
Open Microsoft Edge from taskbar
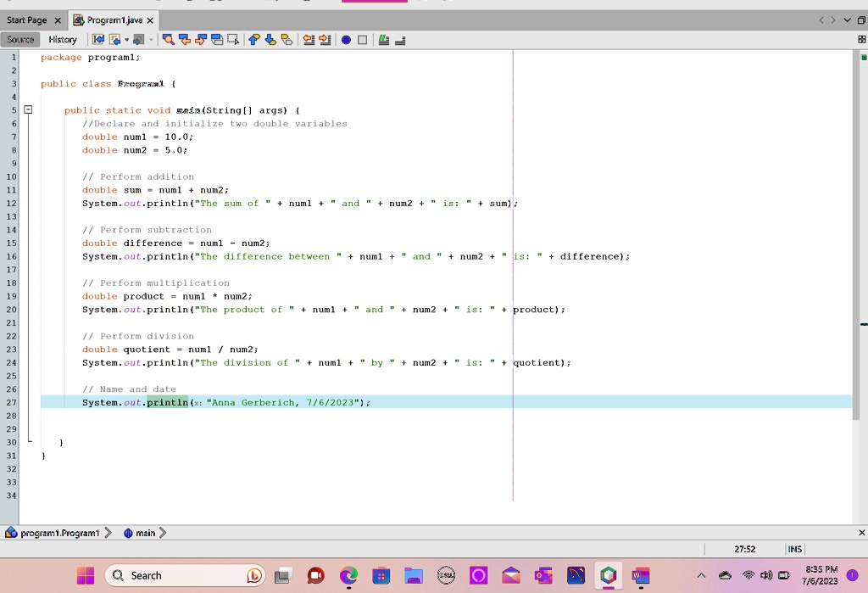348,576
